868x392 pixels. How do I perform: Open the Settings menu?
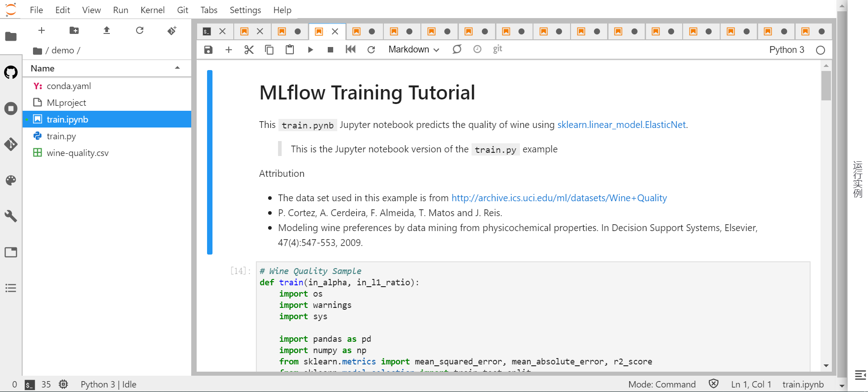pyautogui.click(x=245, y=10)
